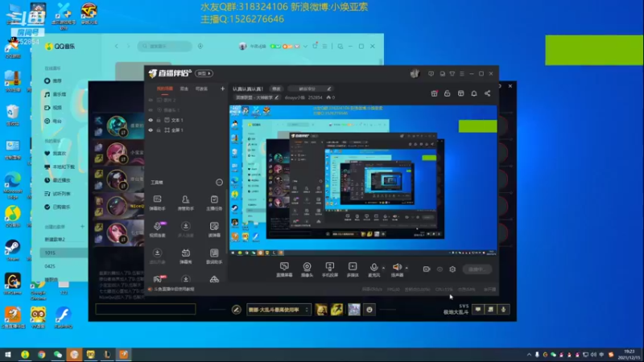Open audio recognition icon beside QQ音乐 search
Image resolution: width=644 pixels, height=362 pixels.
(x=200, y=47)
